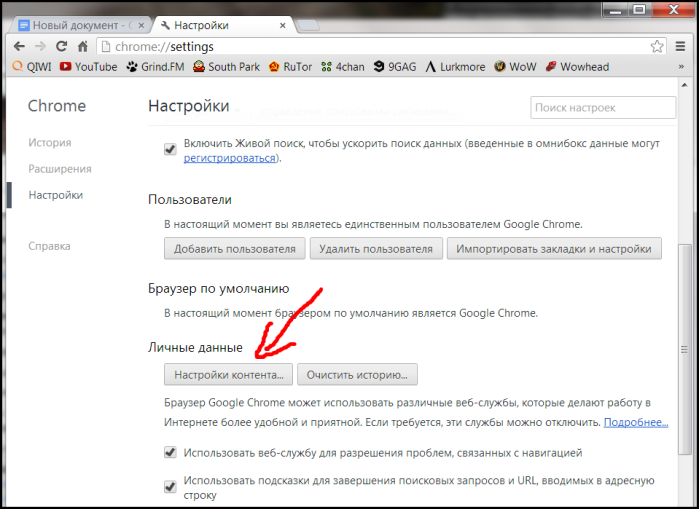699x509 pixels.
Task: Follow the Подробнее link
Action: [x=636, y=422]
